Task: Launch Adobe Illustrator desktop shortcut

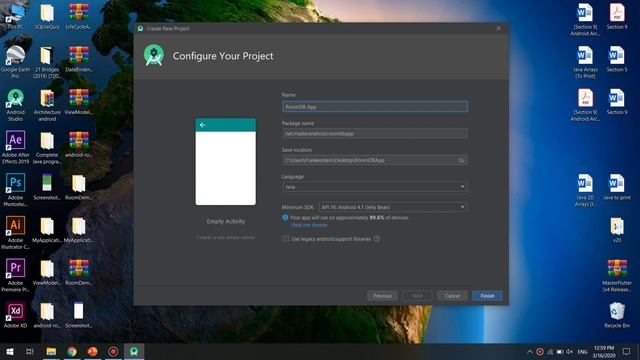Action: (15, 233)
